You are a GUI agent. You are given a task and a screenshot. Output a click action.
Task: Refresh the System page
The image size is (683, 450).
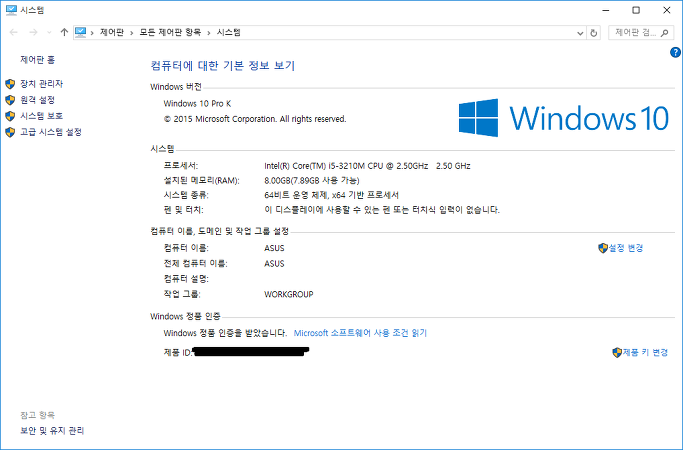(593, 33)
